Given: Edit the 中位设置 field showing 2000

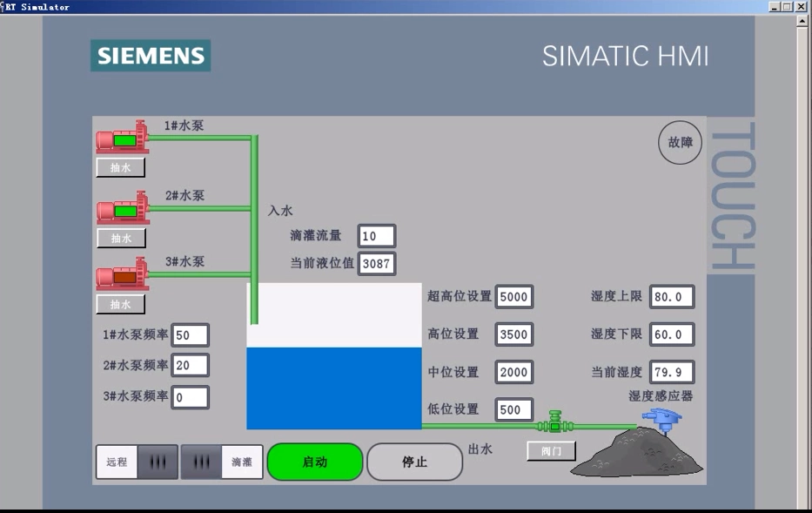Looking at the screenshot, I should [x=513, y=372].
